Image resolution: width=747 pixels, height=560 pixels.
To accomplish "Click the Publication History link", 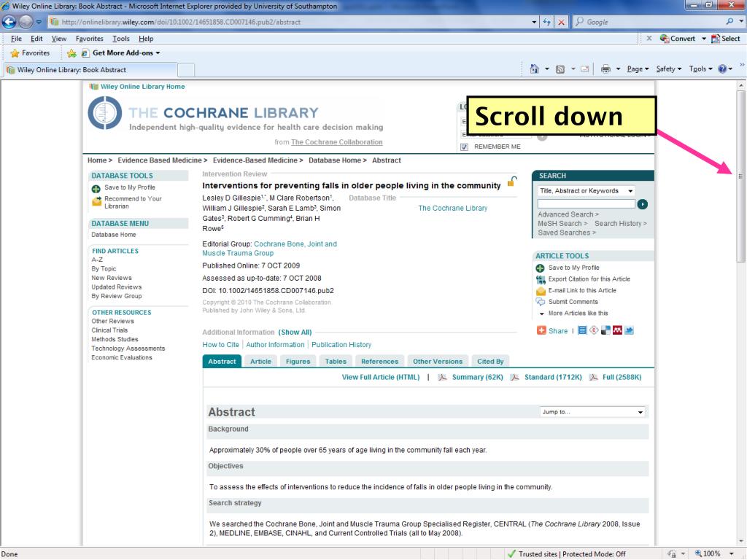I will 341,345.
